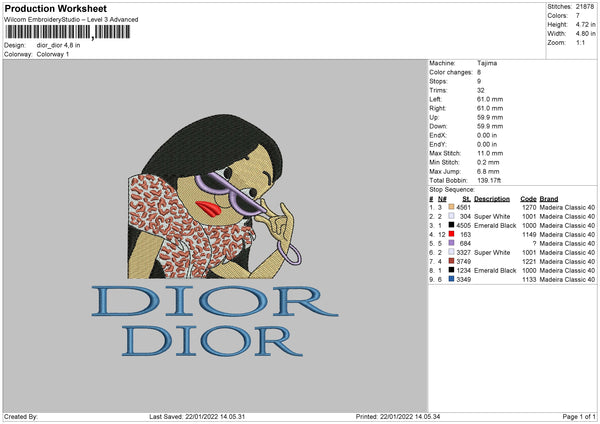Click the 'Description' column header
The image size is (600, 424).
click(492, 199)
